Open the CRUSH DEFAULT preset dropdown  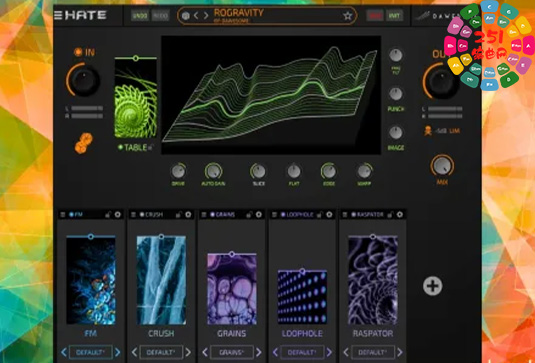(161, 352)
